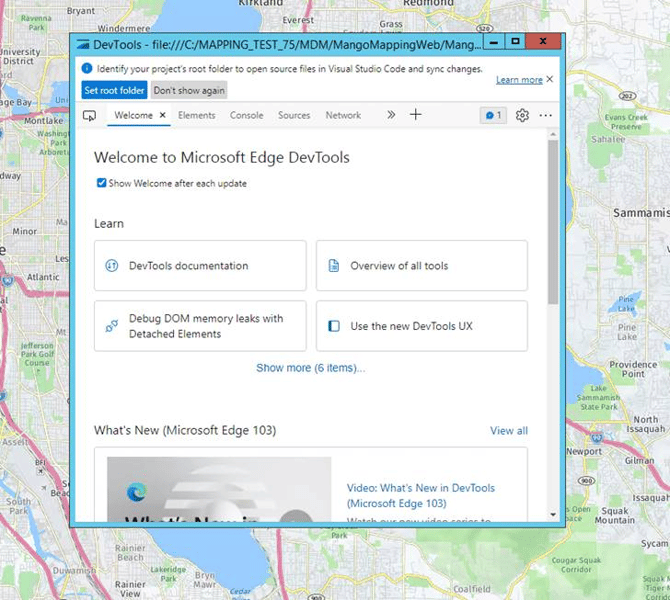The image size is (670, 600).
Task: Click the Learn section heading
Action: (x=109, y=224)
